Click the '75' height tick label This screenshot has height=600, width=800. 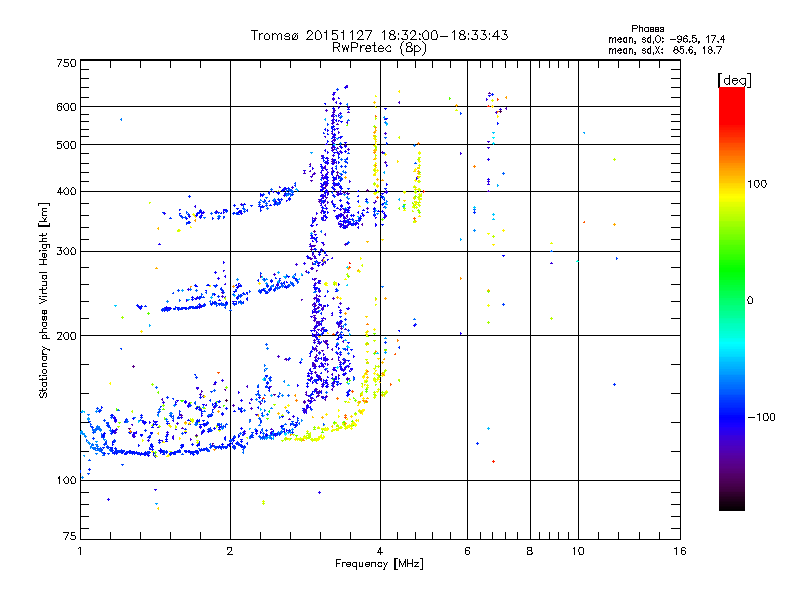[70, 536]
